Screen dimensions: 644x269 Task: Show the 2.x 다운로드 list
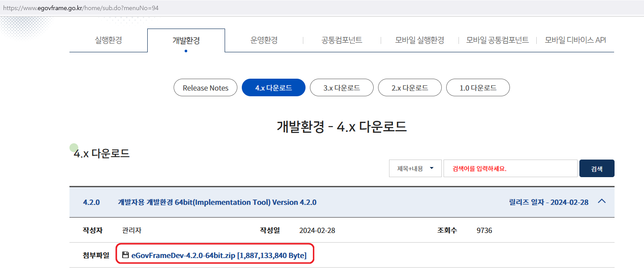tap(410, 88)
